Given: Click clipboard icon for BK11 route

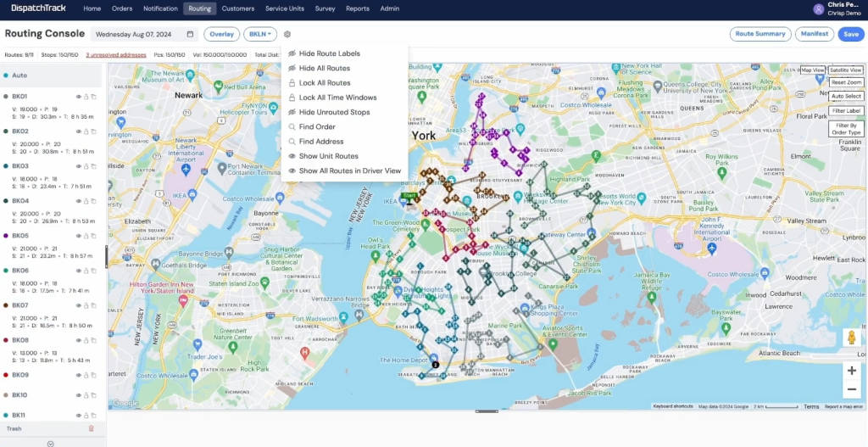Looking at the screenshot, I should click(x=93, y=416).
